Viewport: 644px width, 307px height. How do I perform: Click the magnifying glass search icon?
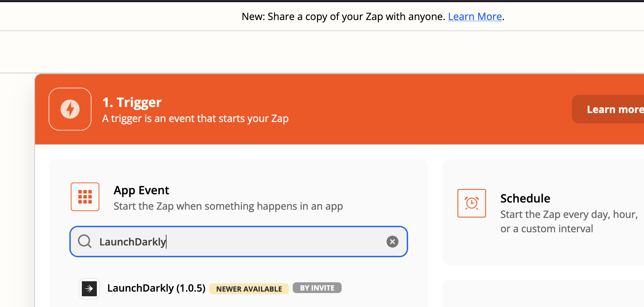[x=84, y=241]
